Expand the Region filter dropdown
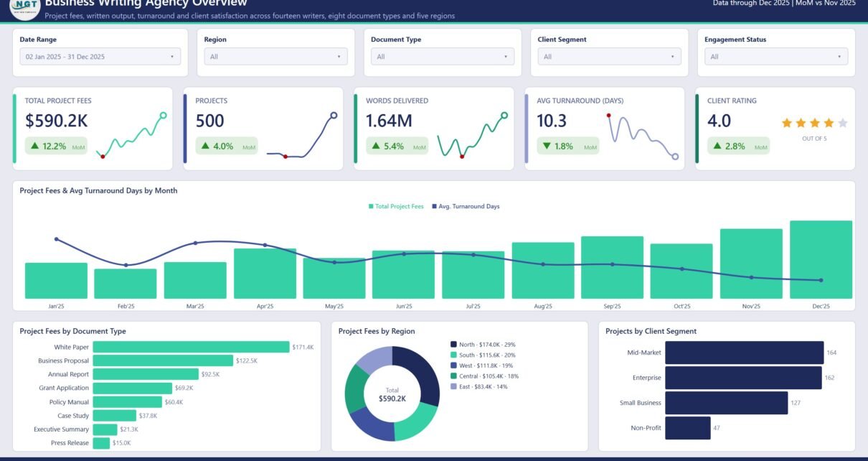Image resolution: width=868 pixels, height=461 pixels. (x=276, y=57)
